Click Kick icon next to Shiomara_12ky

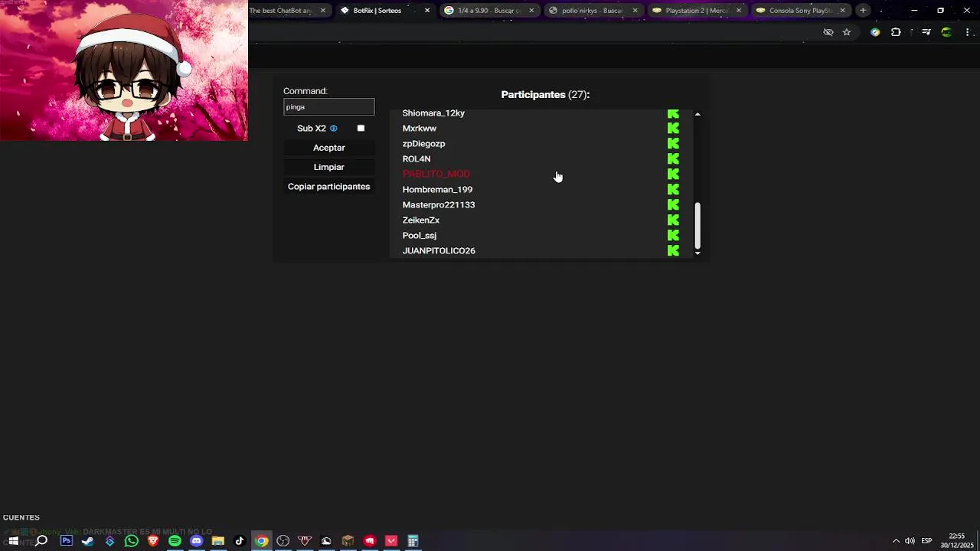click(x=673, y=113)
